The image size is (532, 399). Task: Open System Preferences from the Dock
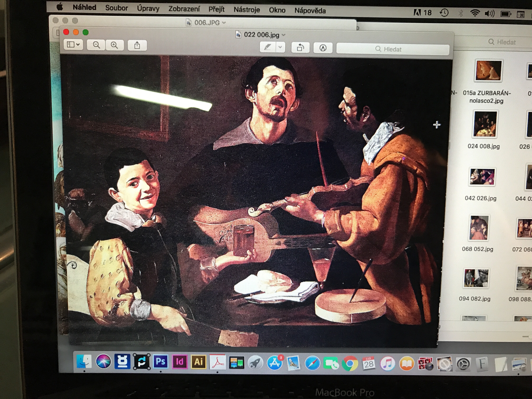[463, 364]
